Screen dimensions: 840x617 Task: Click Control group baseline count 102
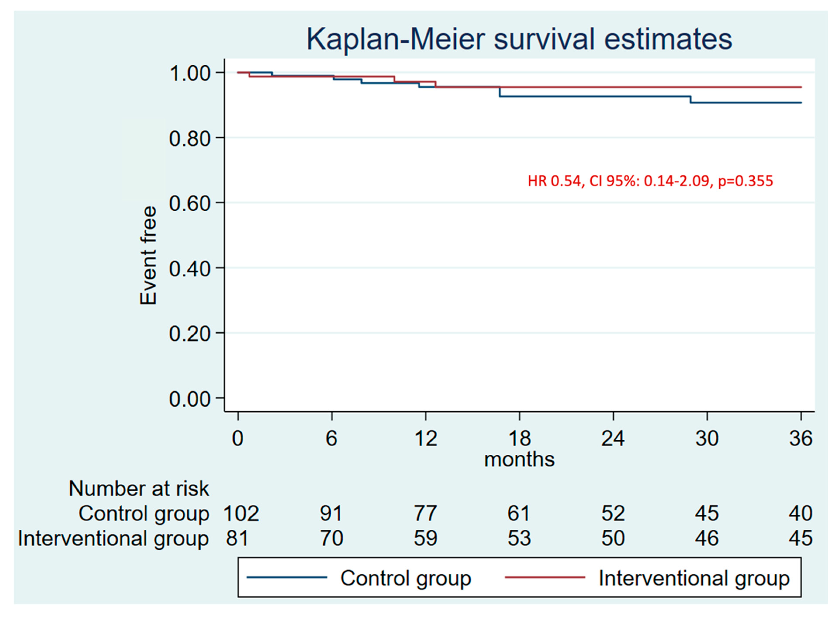point(241,513)
